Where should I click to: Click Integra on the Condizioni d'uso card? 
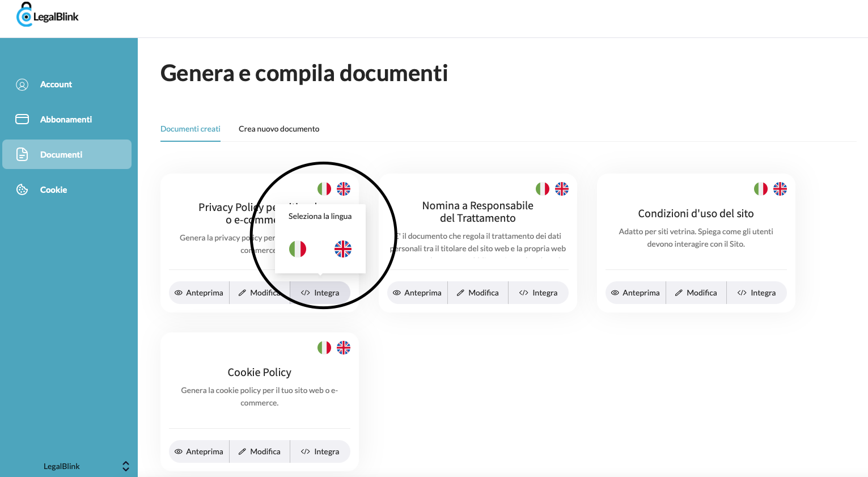(756, 292)
